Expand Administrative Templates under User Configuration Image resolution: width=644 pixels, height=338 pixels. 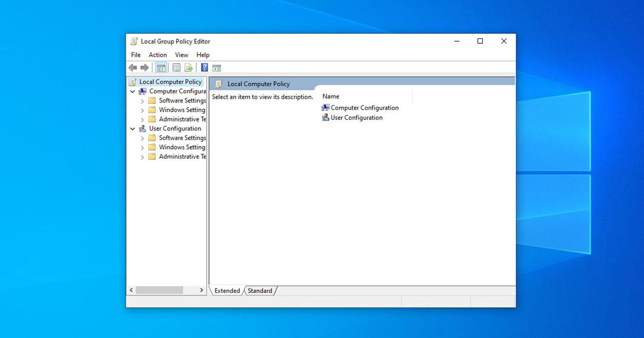point(142,157)
